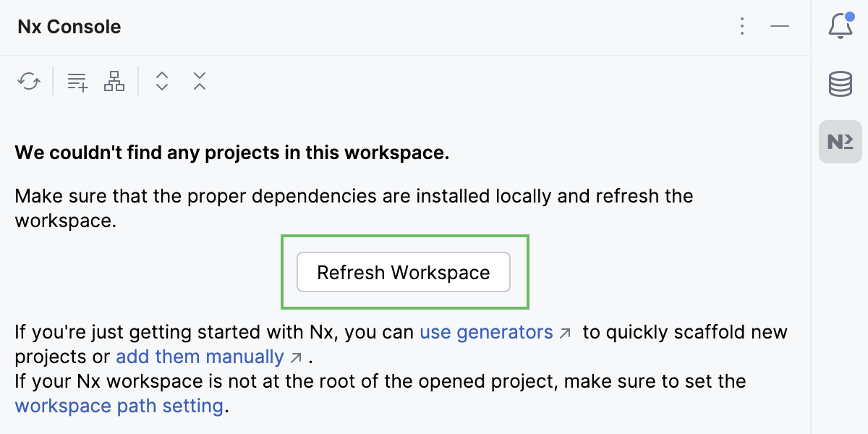Screen dimensions: 868x434
Task: Open the generate UI list-plus icon
Action: tap(77, 81)
